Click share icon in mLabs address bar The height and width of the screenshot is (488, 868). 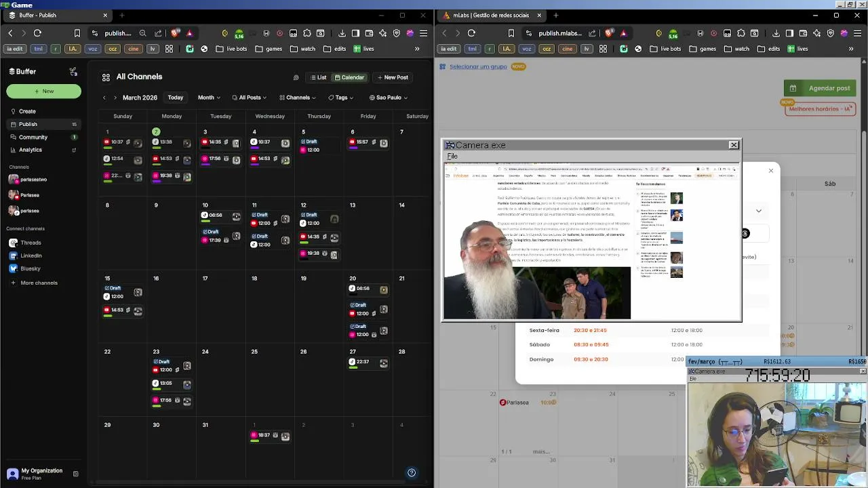tap(592, 33)
